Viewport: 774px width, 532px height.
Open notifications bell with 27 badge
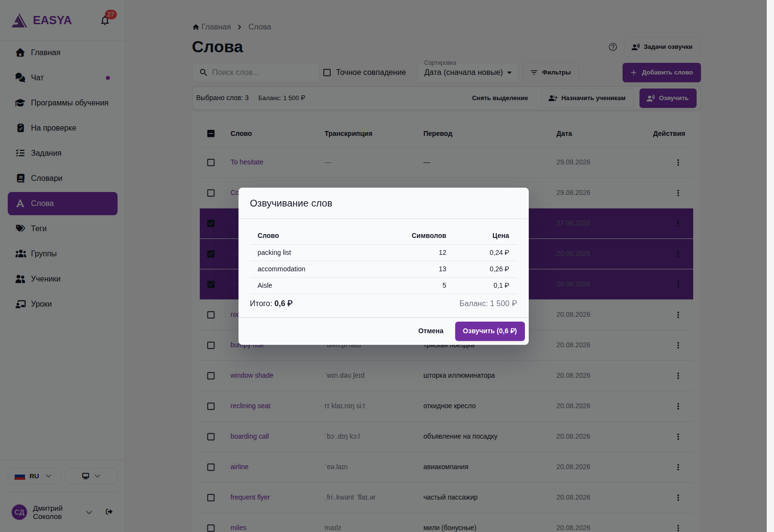[105, 20]
